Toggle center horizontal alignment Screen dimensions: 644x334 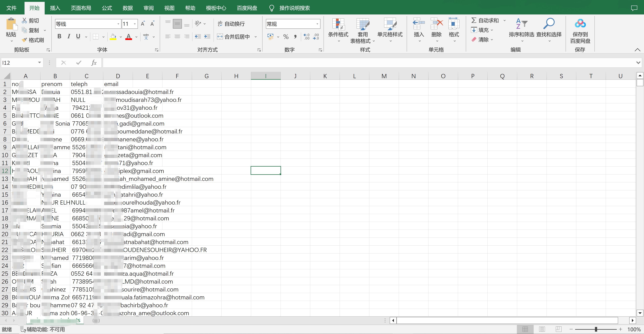(x=177, y=37)
